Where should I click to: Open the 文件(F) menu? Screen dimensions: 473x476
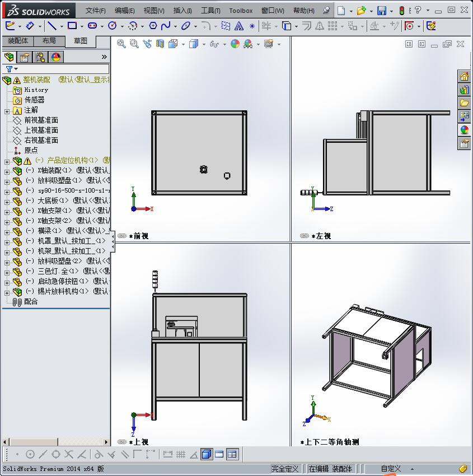(96, 11)
